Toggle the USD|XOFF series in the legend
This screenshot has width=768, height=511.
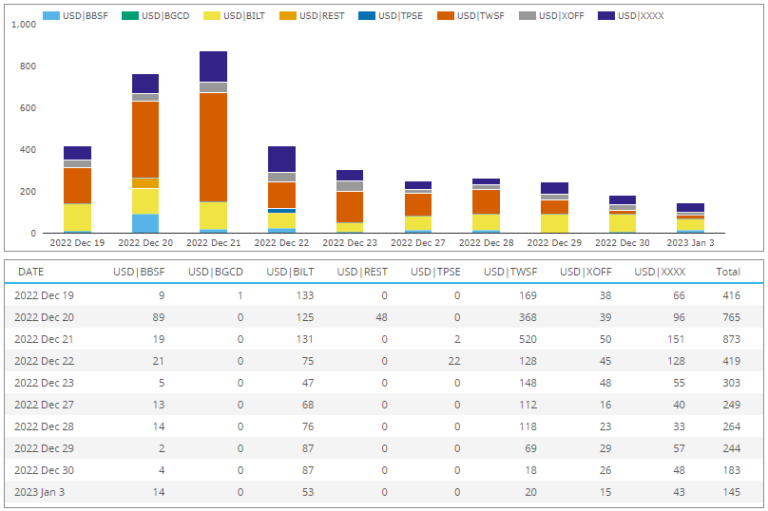tap(551, 16)
